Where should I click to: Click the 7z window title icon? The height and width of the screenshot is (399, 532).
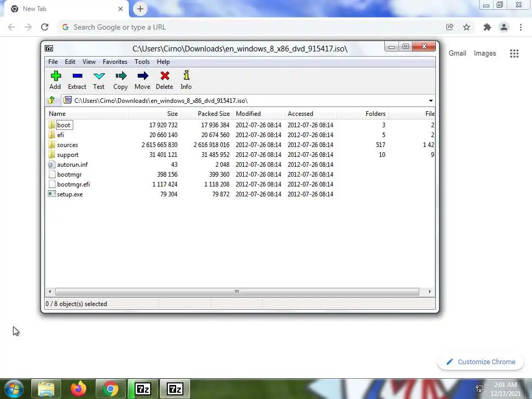point(49,48)
